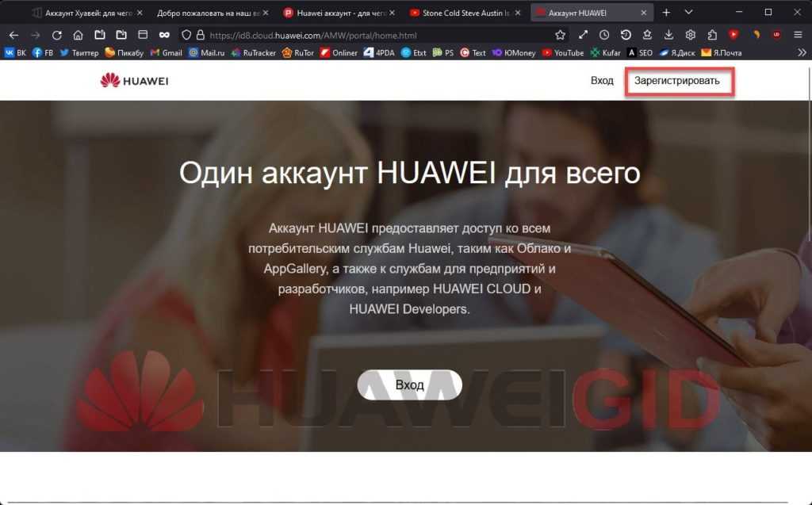Click the infinity icon in the toolbar
The width and height of the screenshot is (812, 505).
pyautogui.click(x=164, y=35)
